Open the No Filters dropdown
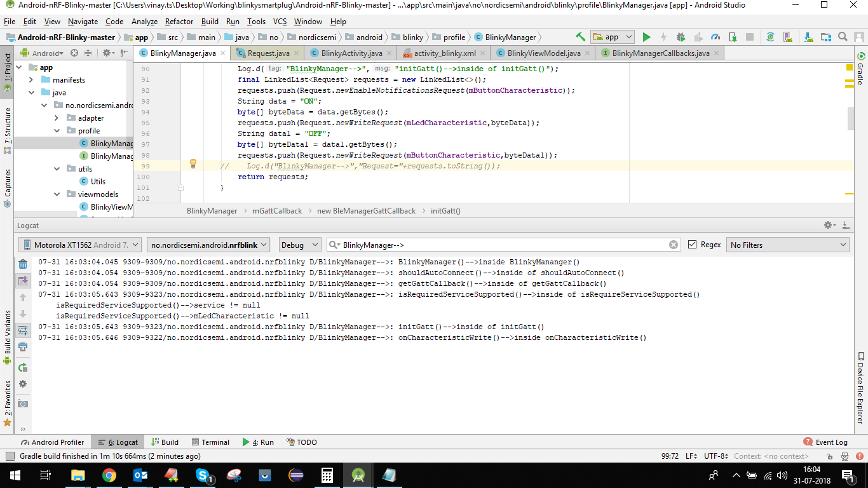Screen dimensions: 868x488 (x=788, y=244)
